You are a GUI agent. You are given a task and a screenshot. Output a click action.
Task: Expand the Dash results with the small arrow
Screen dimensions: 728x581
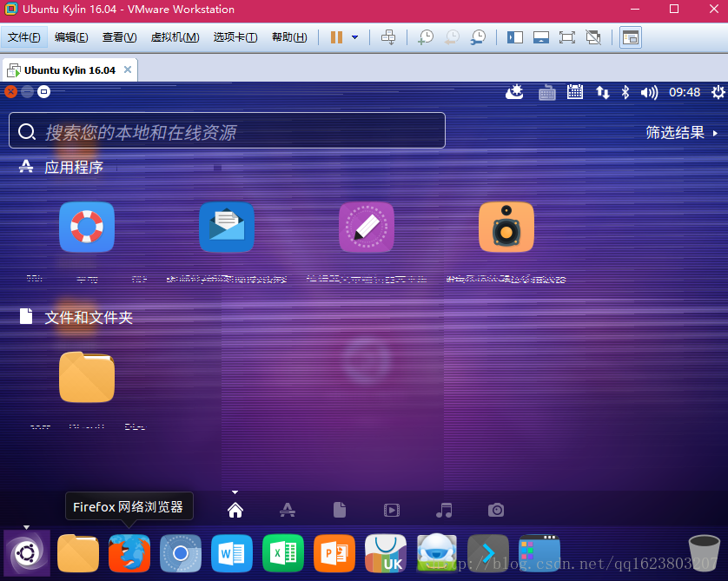click(235, 491)
